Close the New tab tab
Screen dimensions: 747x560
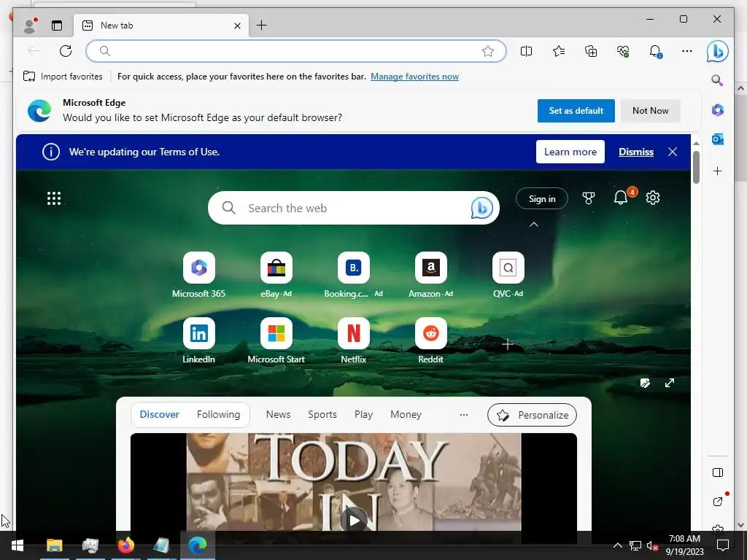[237, 26]
